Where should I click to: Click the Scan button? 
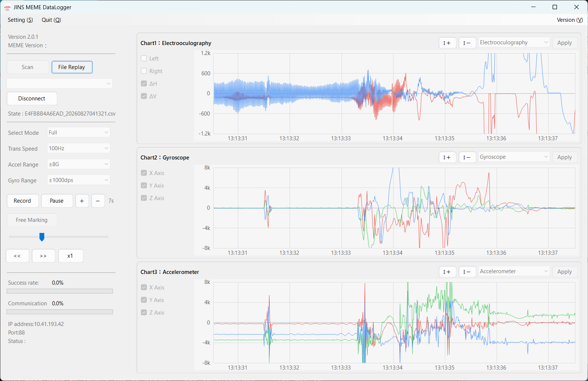28,67
